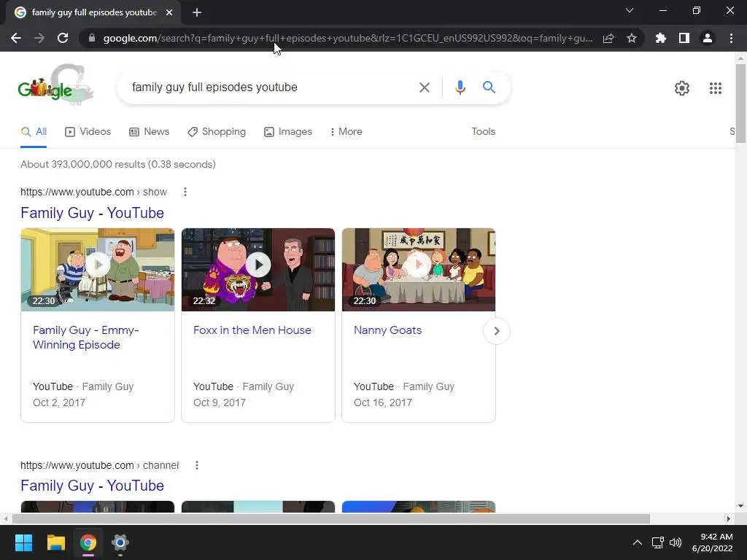Open the Windows Start menu
747x560 pixels.
[23, 542]
